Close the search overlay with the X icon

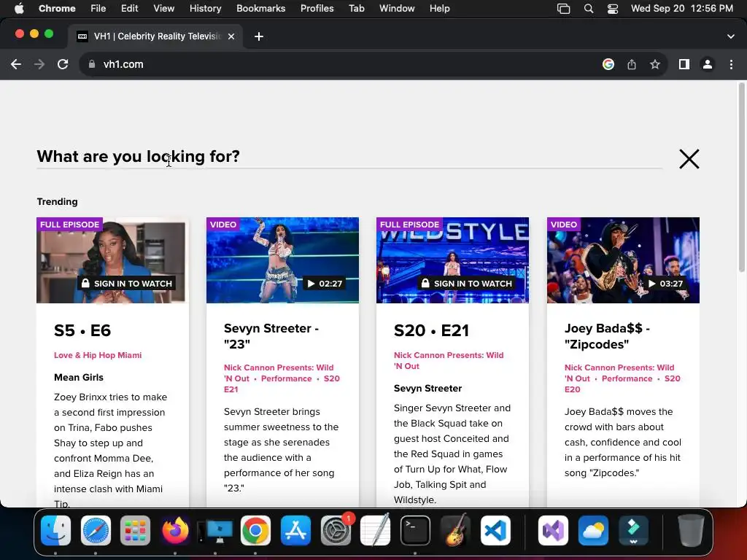(x=689, y=159)
